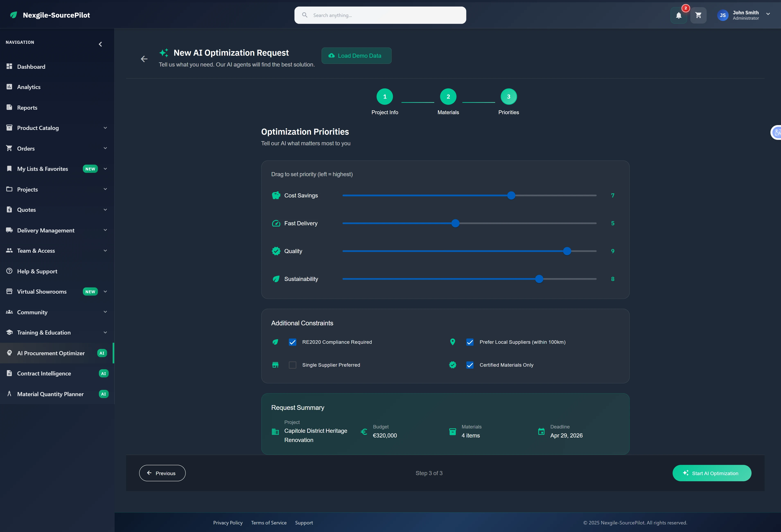Click the back arrow above New AI Optimization Request
The height and width of the screenshot is (532, 781).
click(x=144, y=59)
